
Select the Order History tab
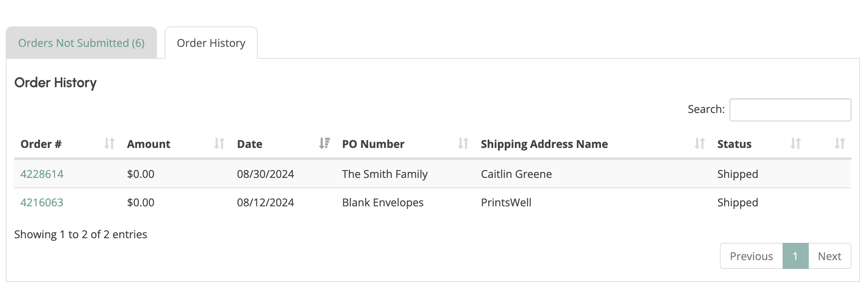211,43
